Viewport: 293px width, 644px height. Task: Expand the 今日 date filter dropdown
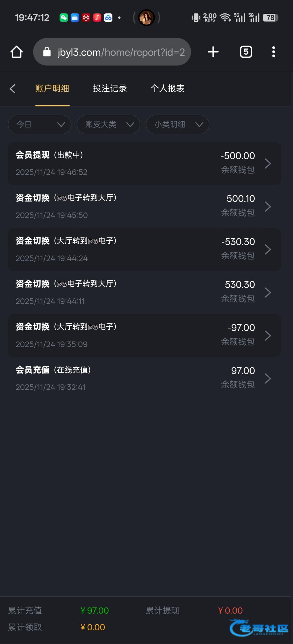[39, 125]
